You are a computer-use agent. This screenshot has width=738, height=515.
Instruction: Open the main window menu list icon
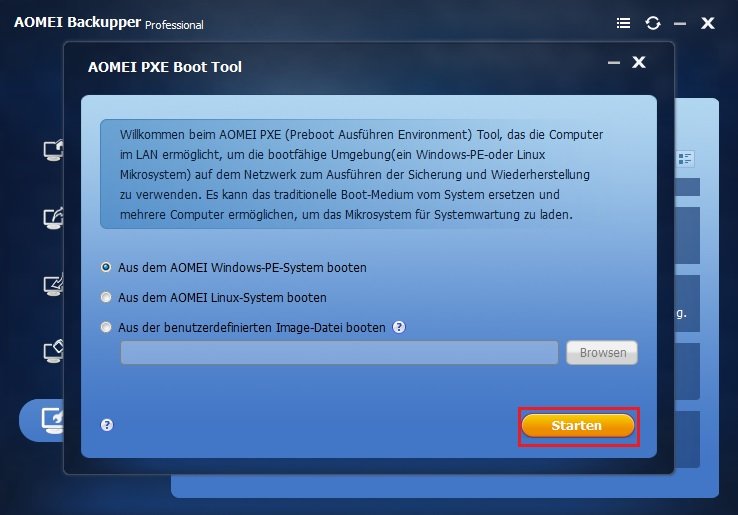click(624, 23)
